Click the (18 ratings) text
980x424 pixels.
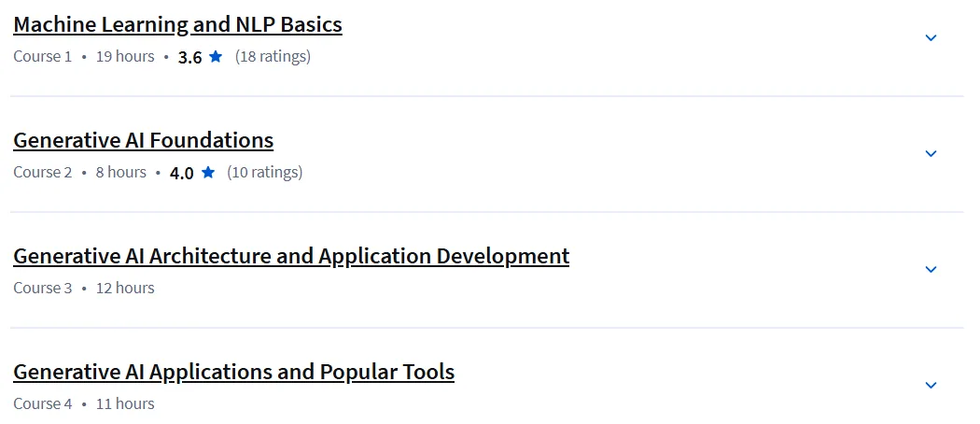click(x=273, y=56)
